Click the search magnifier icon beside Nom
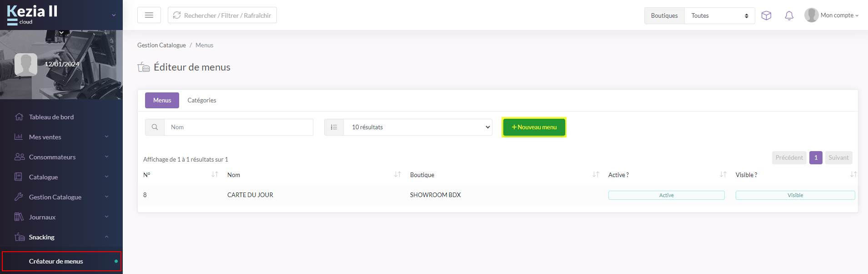The image size is (868, 274). (x=155, y=127)
